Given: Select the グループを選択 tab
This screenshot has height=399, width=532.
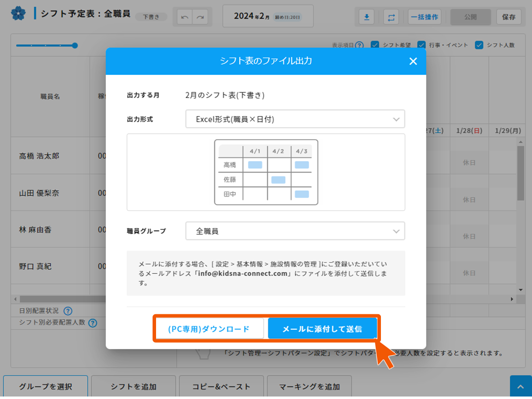Looking at the screenshot, I should [x=45, y=387].
